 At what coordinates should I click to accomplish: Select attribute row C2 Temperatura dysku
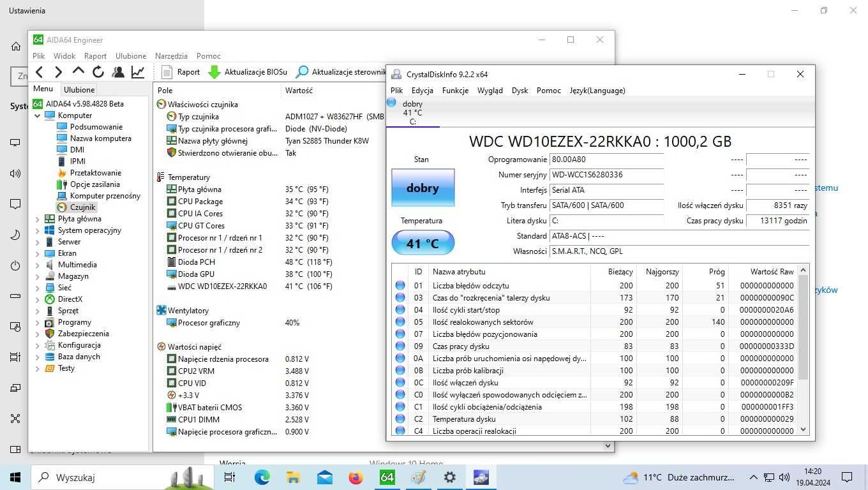(595, 419)
